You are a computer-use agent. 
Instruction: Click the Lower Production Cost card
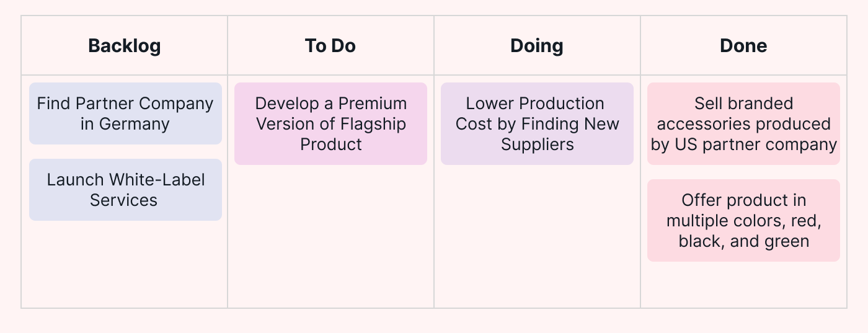coord(537,123)
